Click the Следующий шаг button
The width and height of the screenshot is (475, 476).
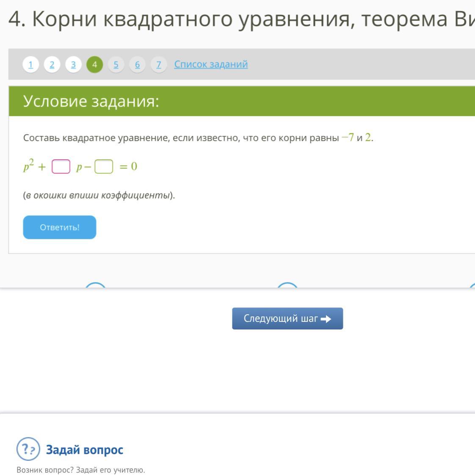287,318
